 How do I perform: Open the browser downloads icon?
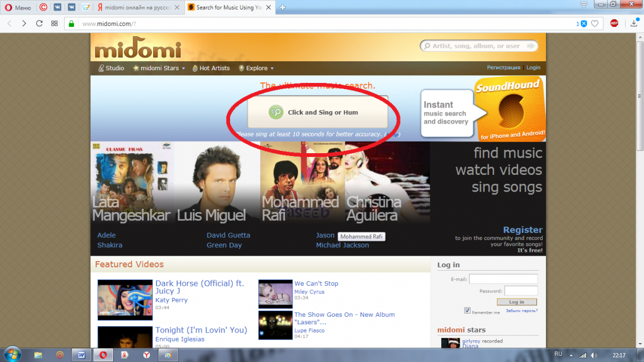pos(634,23)
